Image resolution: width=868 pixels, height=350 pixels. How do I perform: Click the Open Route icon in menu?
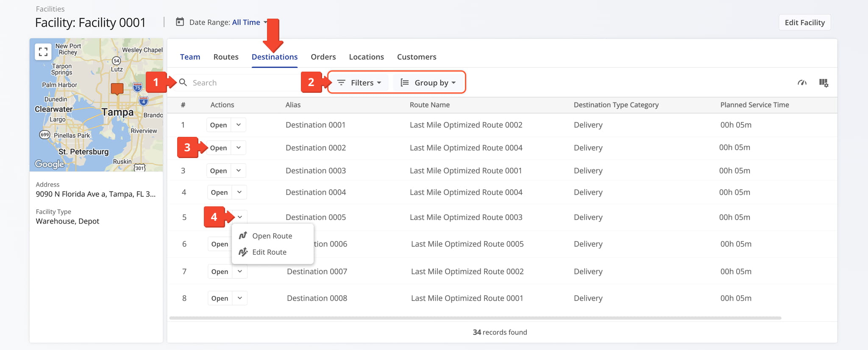(x=243, y=236)
